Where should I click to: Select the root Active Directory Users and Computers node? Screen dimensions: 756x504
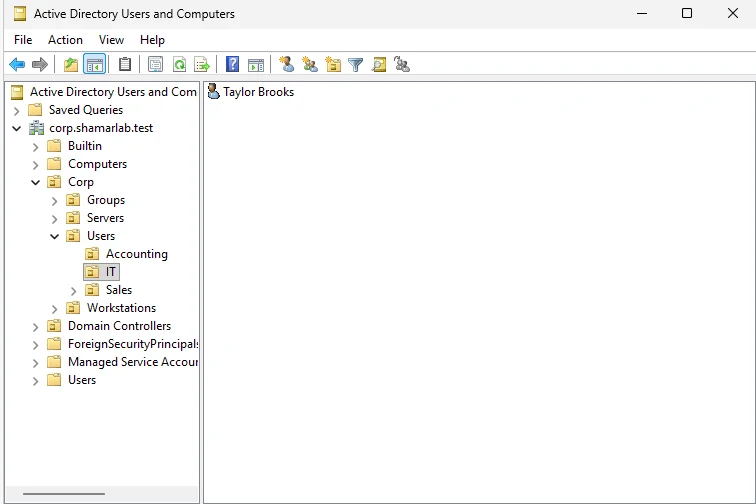[x=104, y=92]
